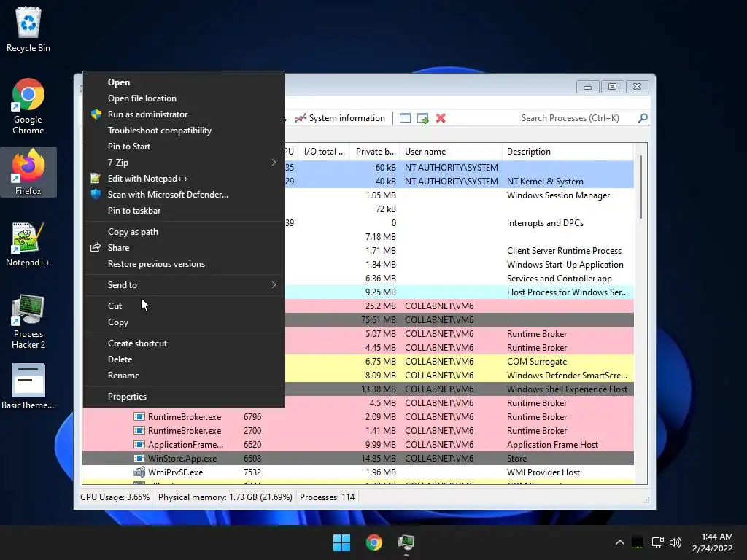Click the Edit with Notepad++ icon
747x560 pixels.
96,178
